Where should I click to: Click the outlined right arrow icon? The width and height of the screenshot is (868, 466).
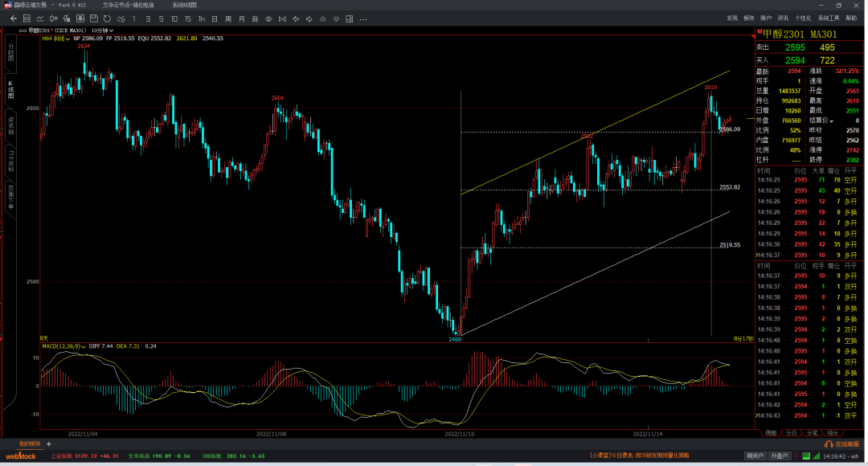click(309, 18)
